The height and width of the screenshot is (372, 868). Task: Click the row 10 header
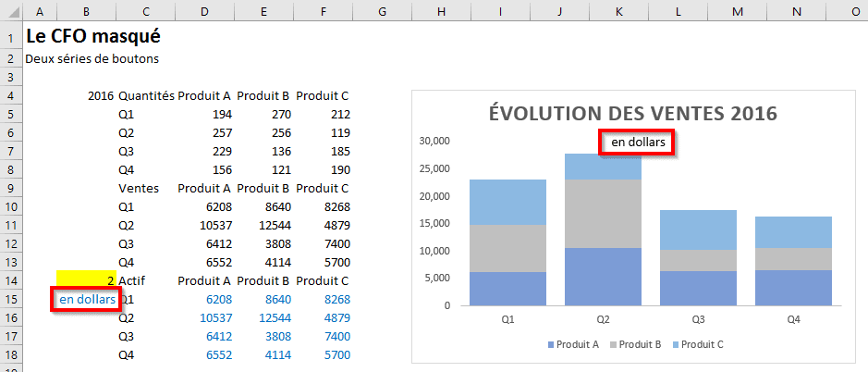[10, 207]
